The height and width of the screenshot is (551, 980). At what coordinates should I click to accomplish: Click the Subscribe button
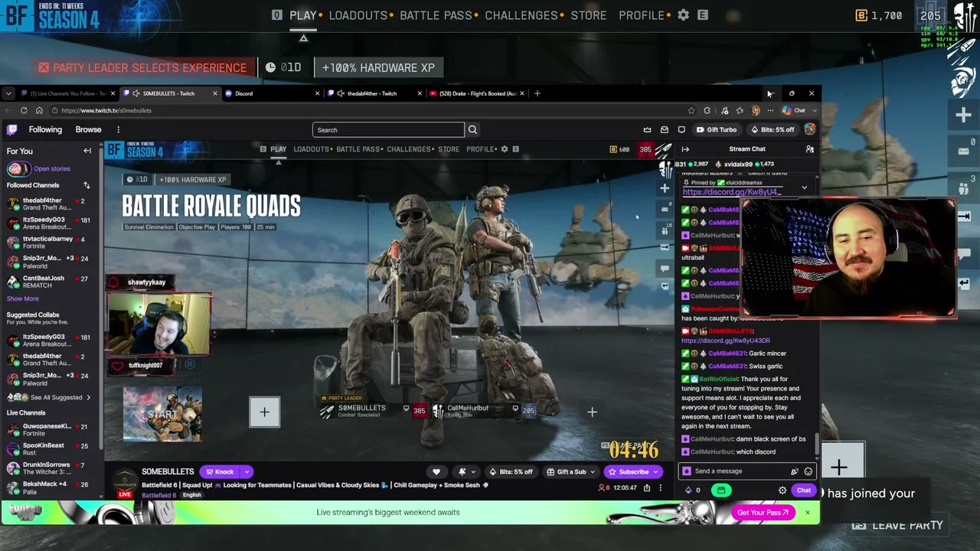(629, 471)
